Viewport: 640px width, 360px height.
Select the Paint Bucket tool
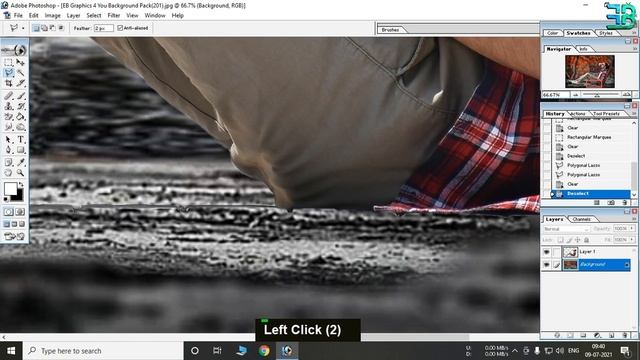(20, 117)
